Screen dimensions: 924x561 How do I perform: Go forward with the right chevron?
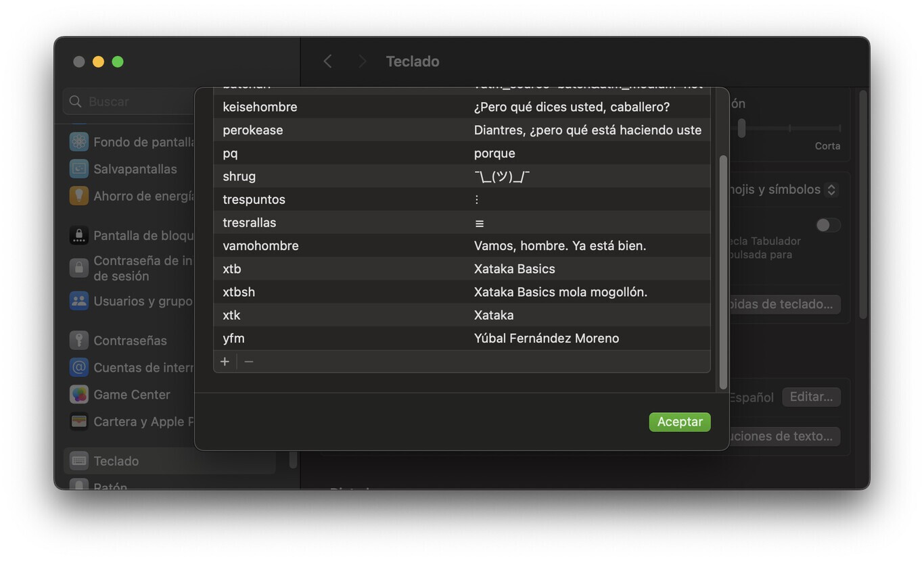tap(362, 62)
